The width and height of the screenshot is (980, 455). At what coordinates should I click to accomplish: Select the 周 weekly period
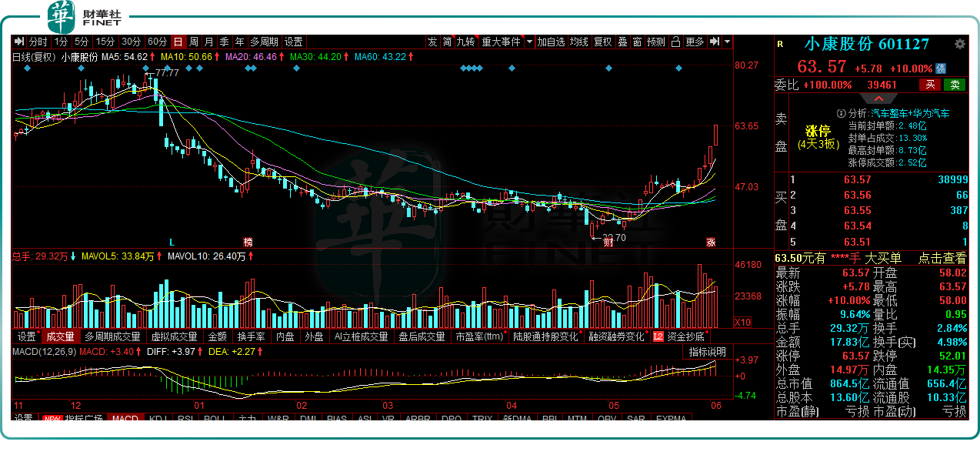pyautogui.click(x=194, y=42)
